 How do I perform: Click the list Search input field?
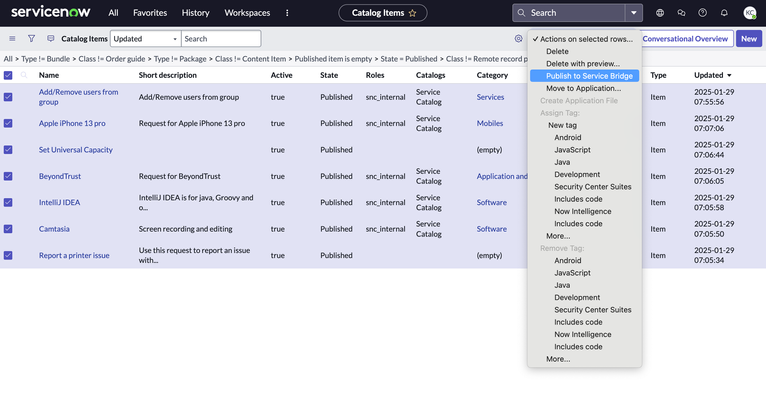pyautogui.click(x=221, y=39)
